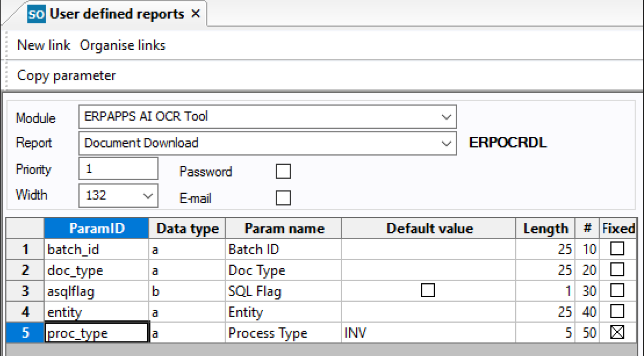Click the Priority input field
The width and height of the screenshot is (644, 356).
pos(118,169)
